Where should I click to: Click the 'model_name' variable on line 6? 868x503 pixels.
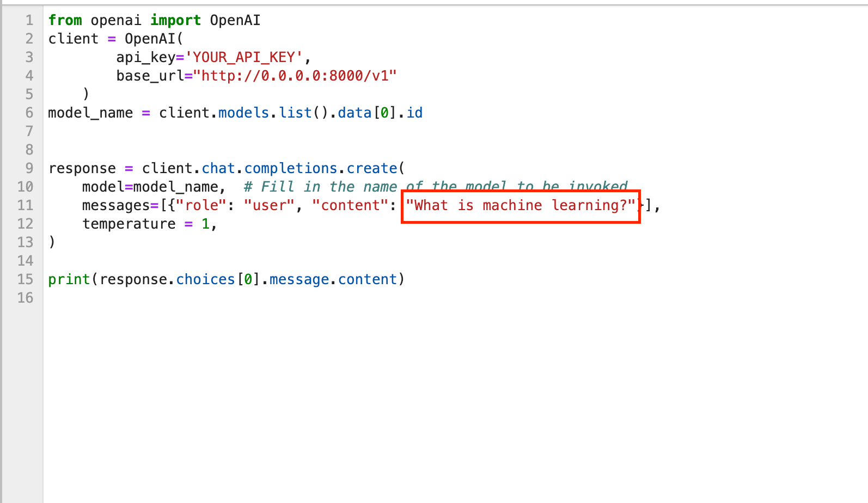90,113
